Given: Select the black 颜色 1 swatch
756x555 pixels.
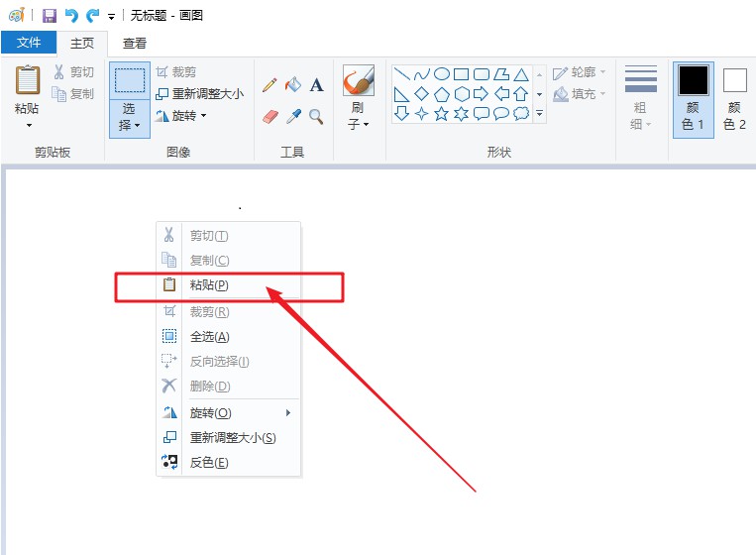Looking at the screenshot, I should pos(693,99).
